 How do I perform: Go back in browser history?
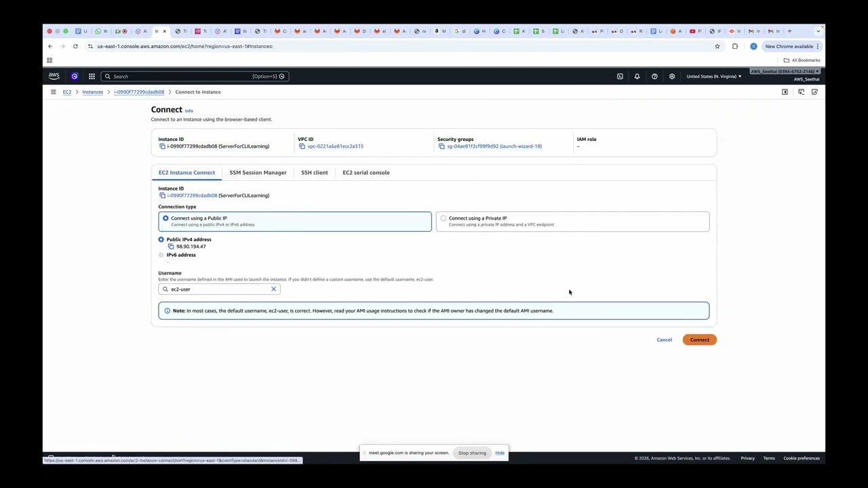[x=50, y=46]
